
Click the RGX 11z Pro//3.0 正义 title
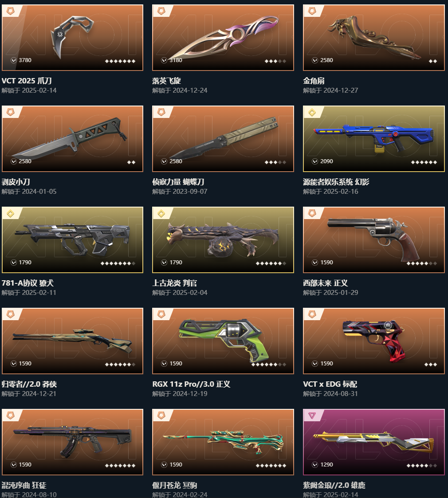[191, 384]
